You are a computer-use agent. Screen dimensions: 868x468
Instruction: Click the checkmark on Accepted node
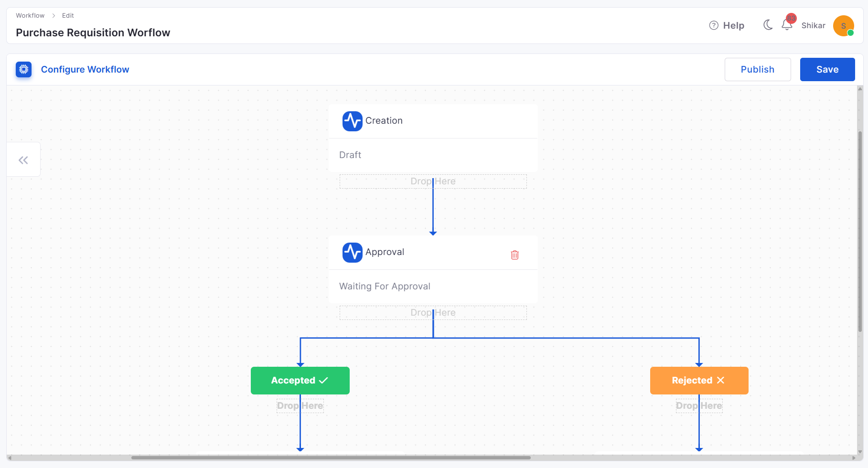point(323,380)
